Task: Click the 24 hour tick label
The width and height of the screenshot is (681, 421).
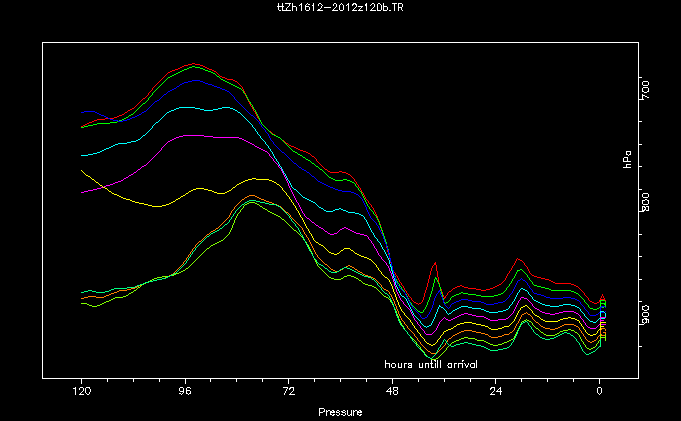Action: point(496,391)
